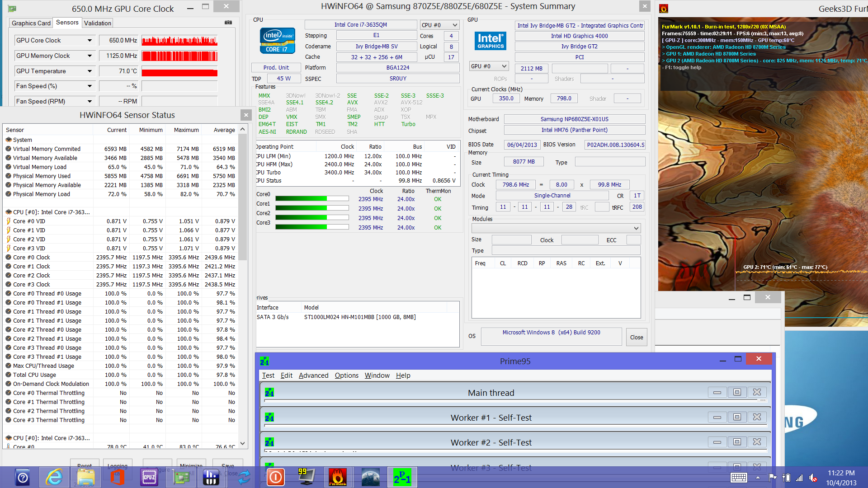Switch to the Graphics Card tab
The height and width of the screenshot is (488, 868).
click(x=31, y=23)
